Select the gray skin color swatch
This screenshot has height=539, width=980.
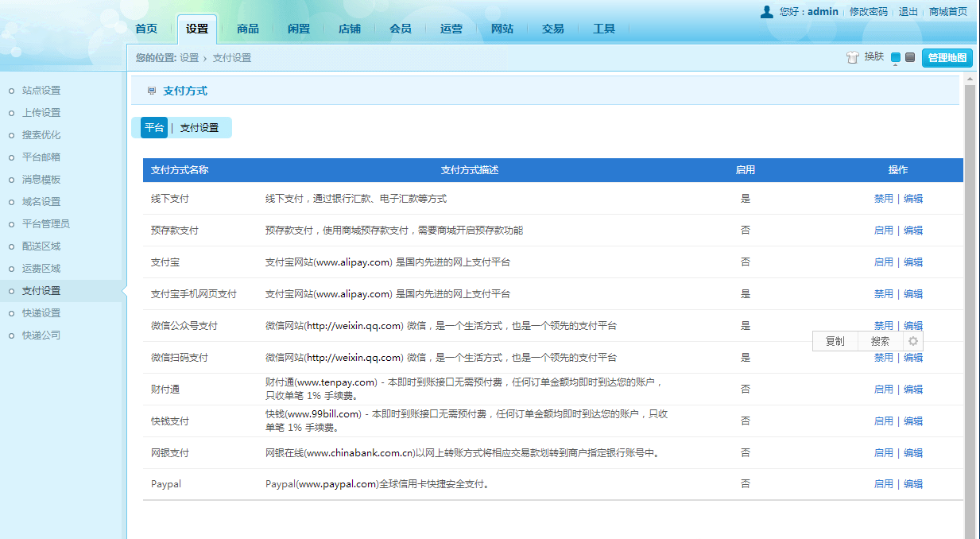pyautogui.click(x=910, y=57)
